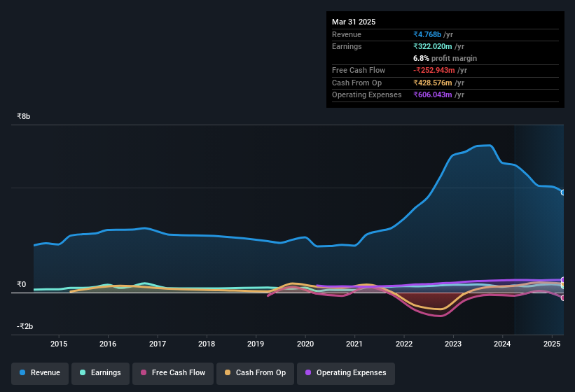Click the ₹322.020m earnings value in tooltip
575x392 pixels.
[433, 46]
